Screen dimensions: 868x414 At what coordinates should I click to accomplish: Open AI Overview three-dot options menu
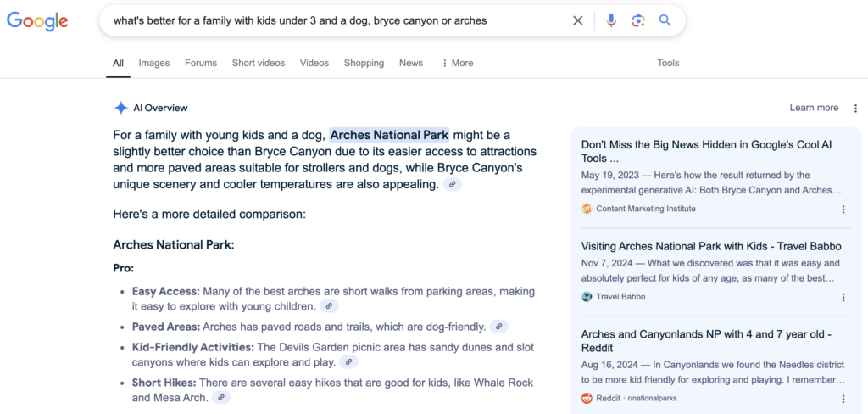click(x=856, y=108)
